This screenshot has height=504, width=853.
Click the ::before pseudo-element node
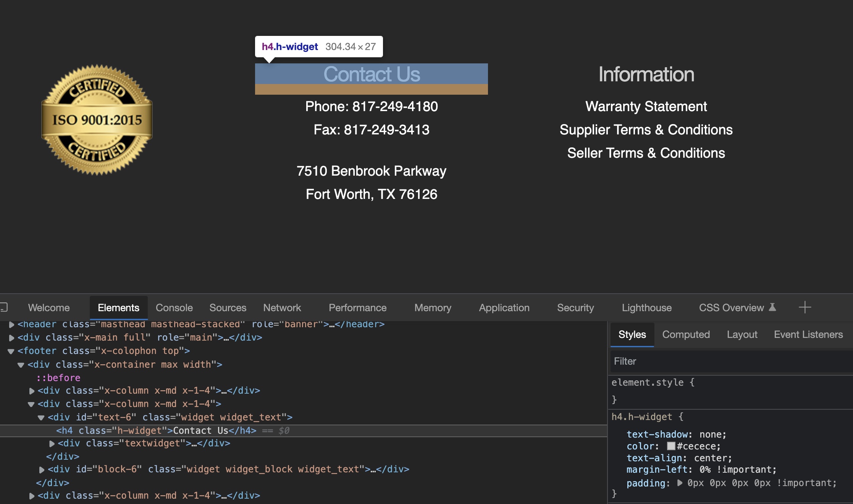point(58,378)
